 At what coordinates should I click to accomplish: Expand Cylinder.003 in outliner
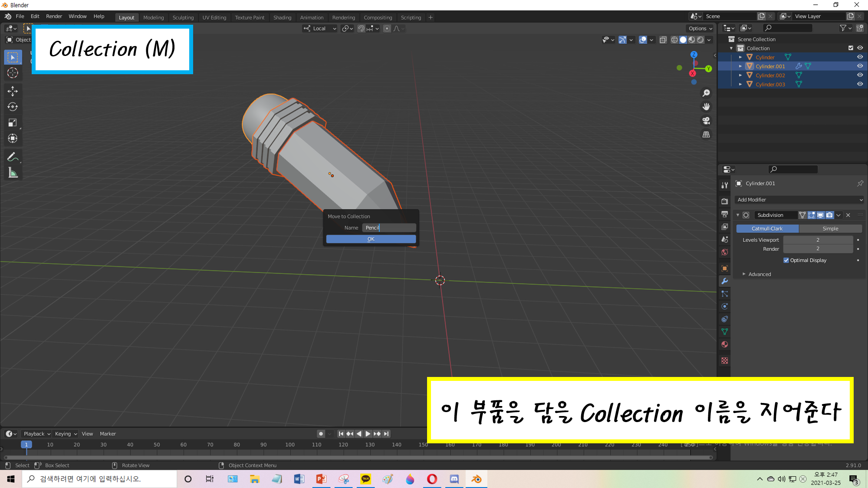(740, 84)
